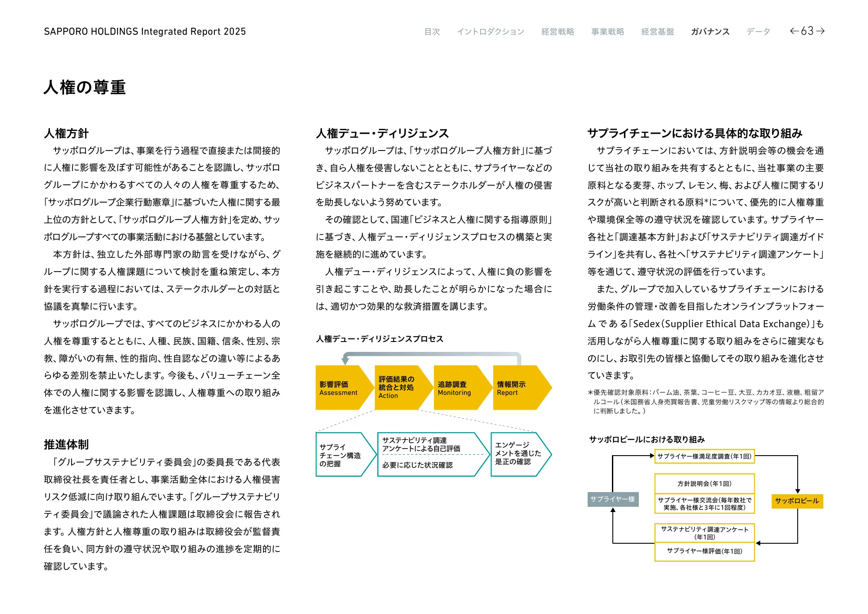This screenshot has width=868, height=614.
Task: Open the 目次 navigation tab
Action: tap(432, 32)
